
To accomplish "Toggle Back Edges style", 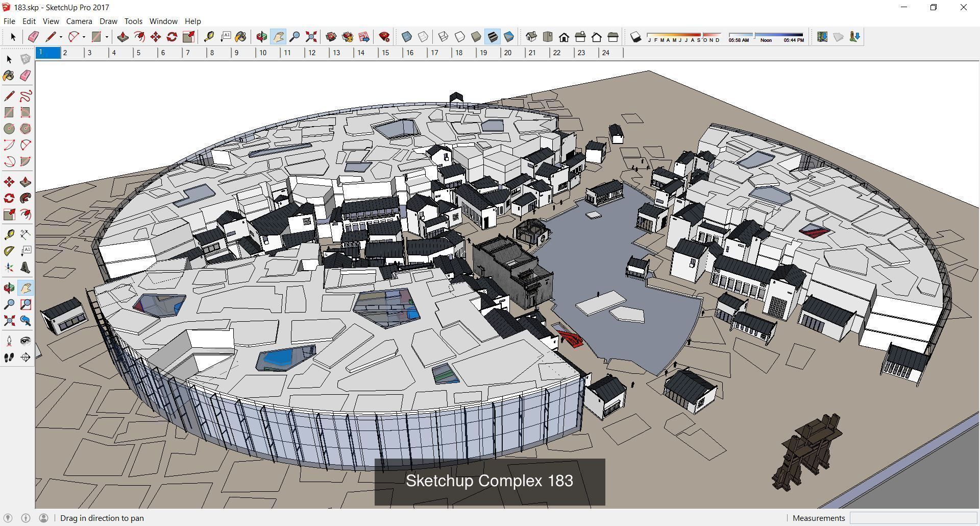I will tap(423, 37).
